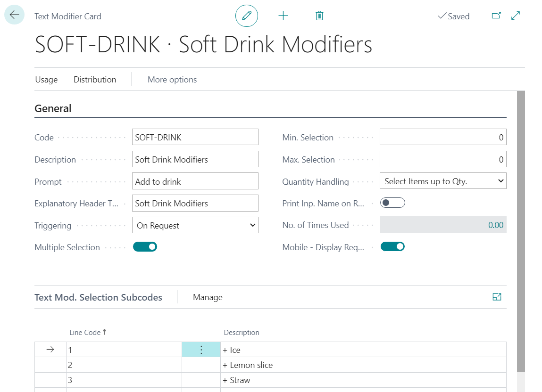Screen dimensions: 542x392
Task: Toggle off Multiple Selection switch
Action: [x=145, y=247]
